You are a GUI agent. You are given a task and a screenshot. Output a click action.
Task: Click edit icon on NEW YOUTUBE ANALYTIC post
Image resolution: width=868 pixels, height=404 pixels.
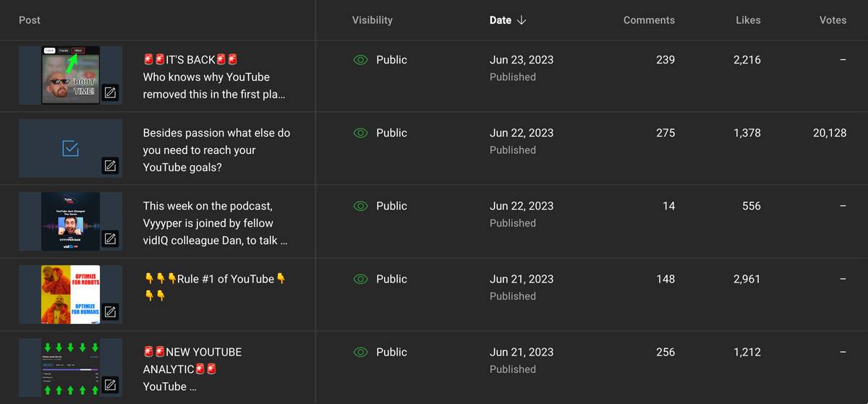click(x=110, y=384)
